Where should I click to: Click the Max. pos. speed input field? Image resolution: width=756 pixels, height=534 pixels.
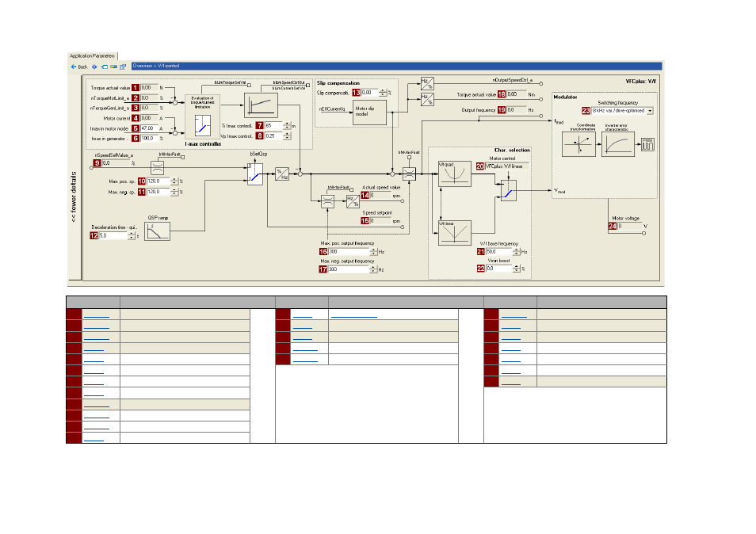click(158, 181)
